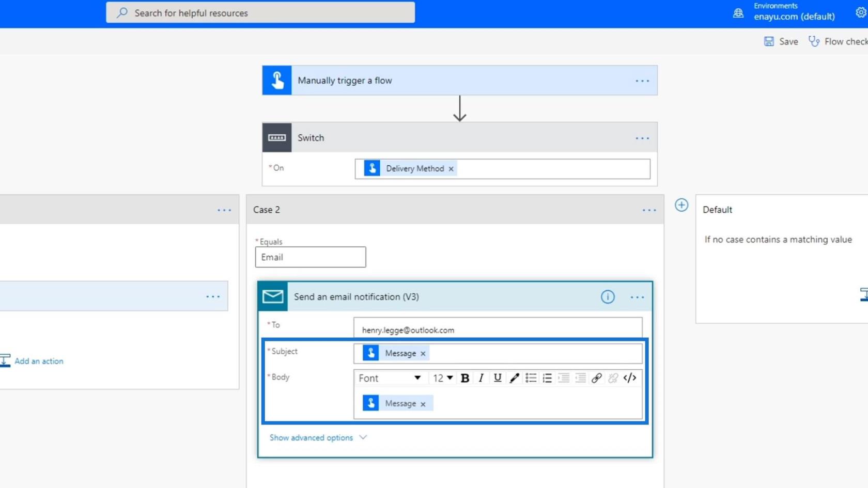
Task: Open the left case header ellipsis menu
Action: coord(224,210)
